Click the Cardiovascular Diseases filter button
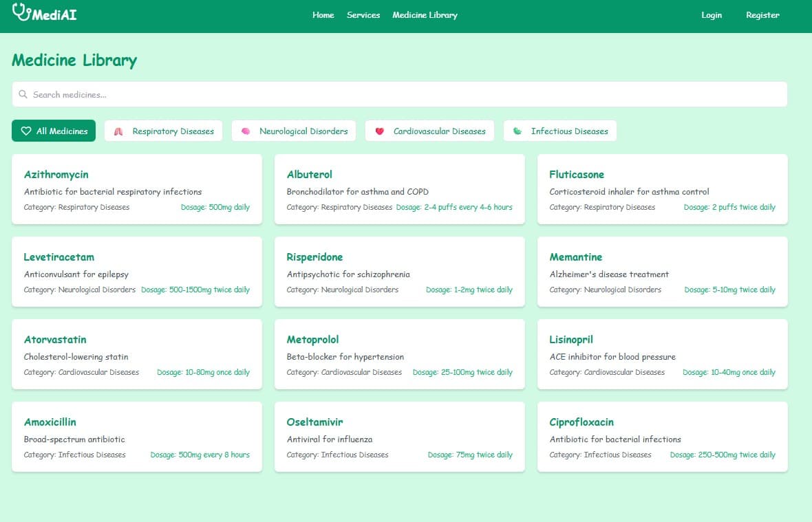 (429, 131)
